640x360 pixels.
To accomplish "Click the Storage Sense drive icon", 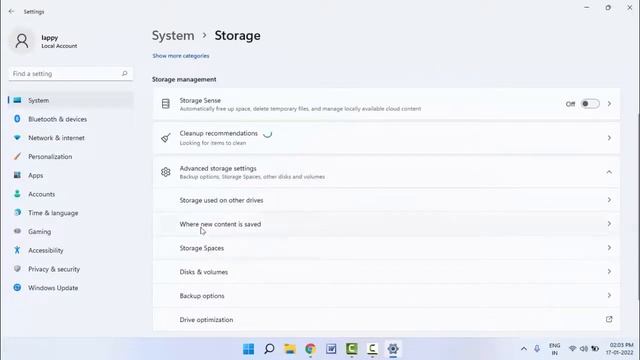I will (x=165, y=104).
